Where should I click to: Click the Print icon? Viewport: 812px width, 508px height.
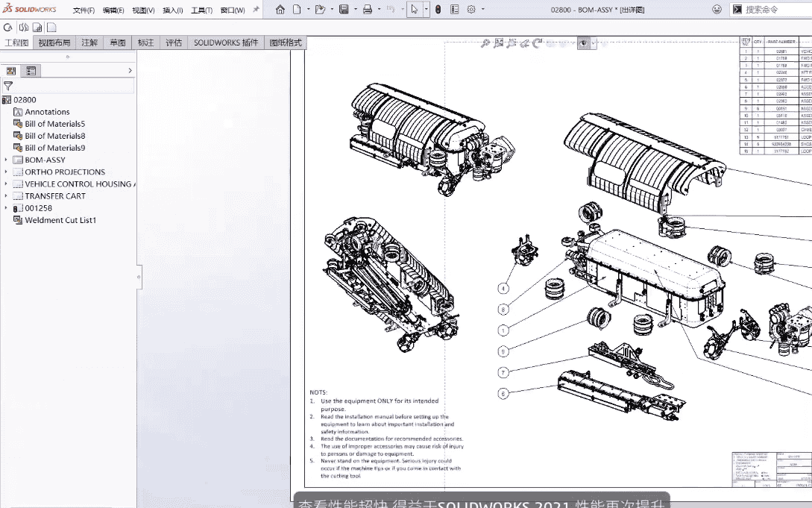pyautogui.click(x=368, y=10)
